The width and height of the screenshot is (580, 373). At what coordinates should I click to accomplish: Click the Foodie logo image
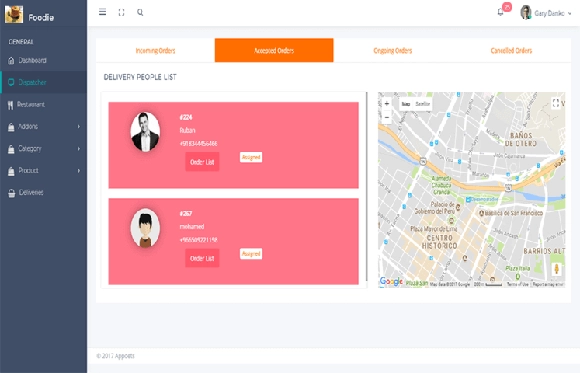coord(14,15)
